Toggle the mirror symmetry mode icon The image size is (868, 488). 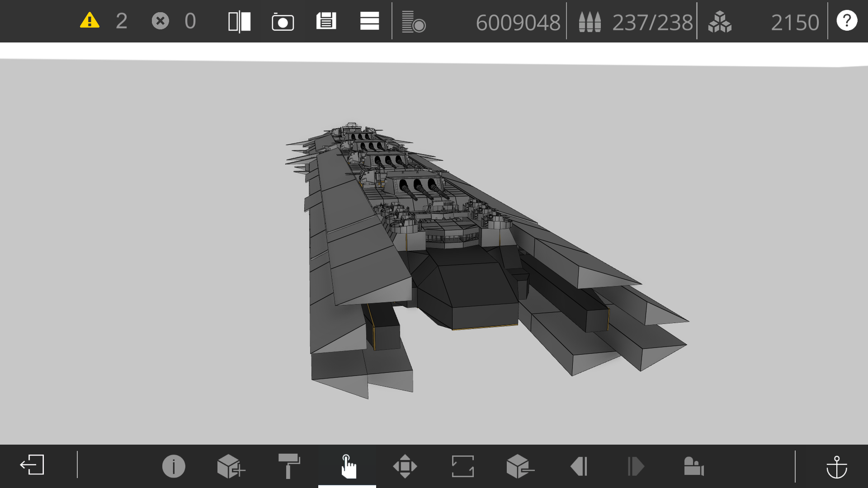(240, 22)
